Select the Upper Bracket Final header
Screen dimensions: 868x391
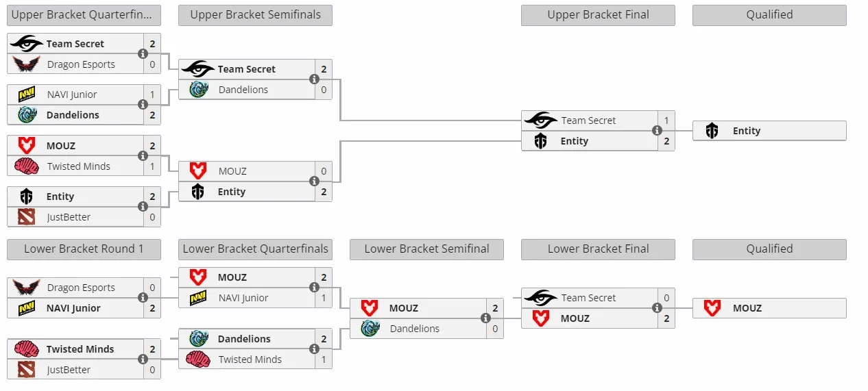click(598, 15)
